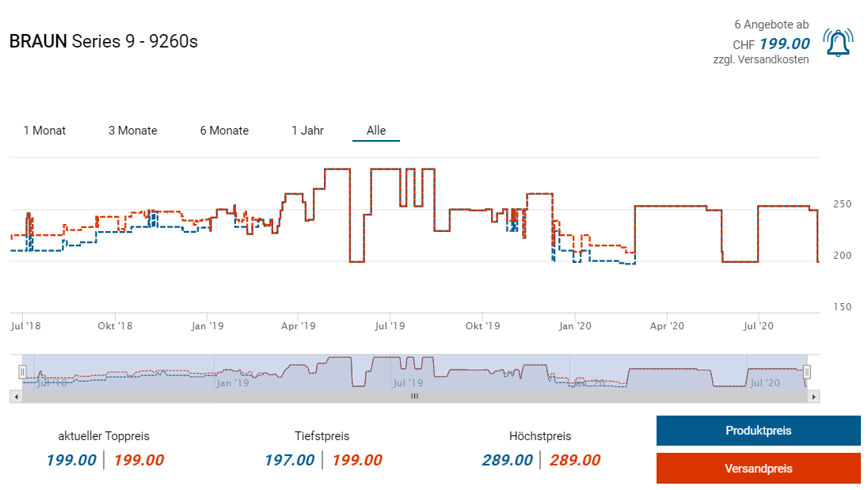Viewport: 868px width, 490px height.
Task: Toggle the Produktpreis series
Action: tap(758, 431)
